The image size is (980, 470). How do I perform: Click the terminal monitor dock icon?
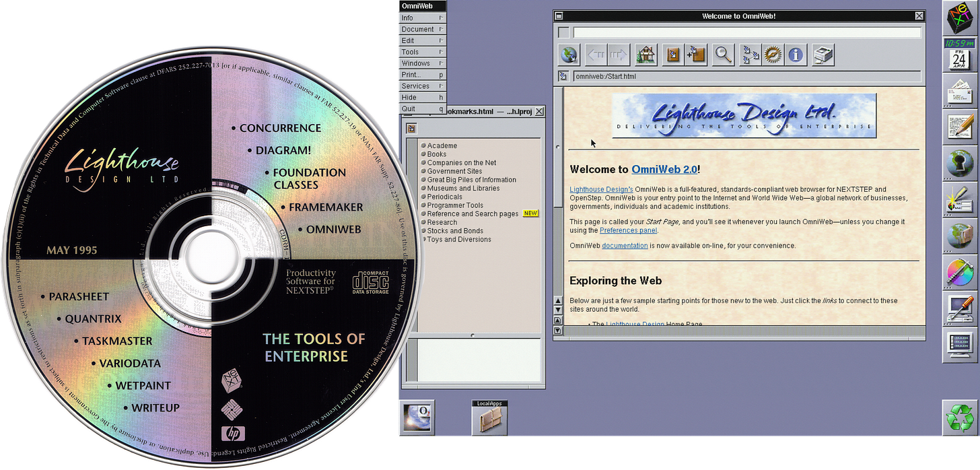(960, 345)
